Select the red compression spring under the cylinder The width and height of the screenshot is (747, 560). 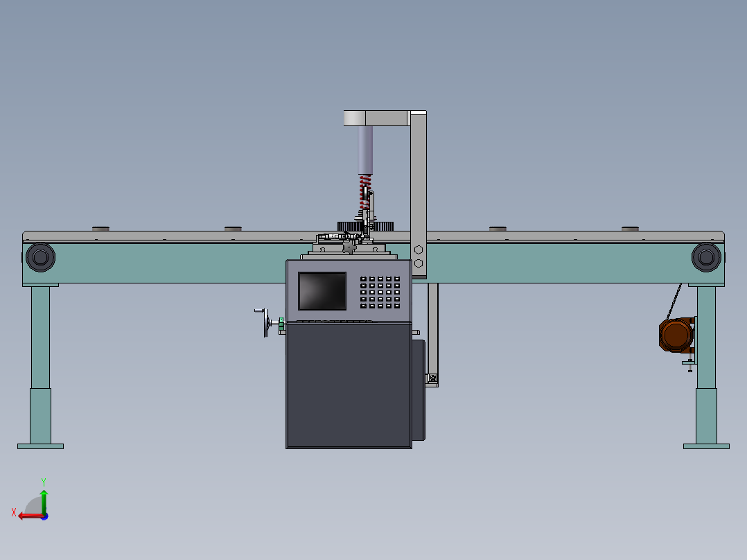(364, 191)
